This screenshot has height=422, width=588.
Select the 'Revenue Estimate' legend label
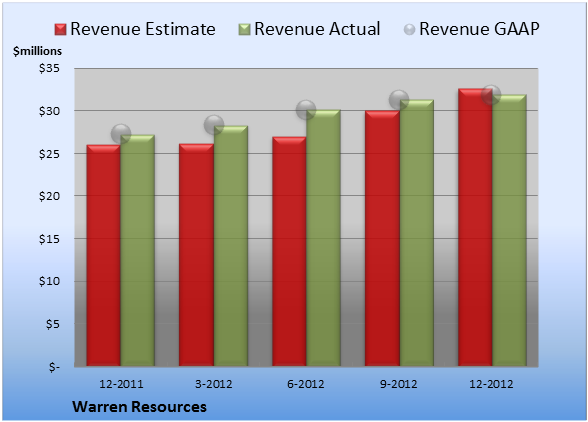tap(143, 29)
